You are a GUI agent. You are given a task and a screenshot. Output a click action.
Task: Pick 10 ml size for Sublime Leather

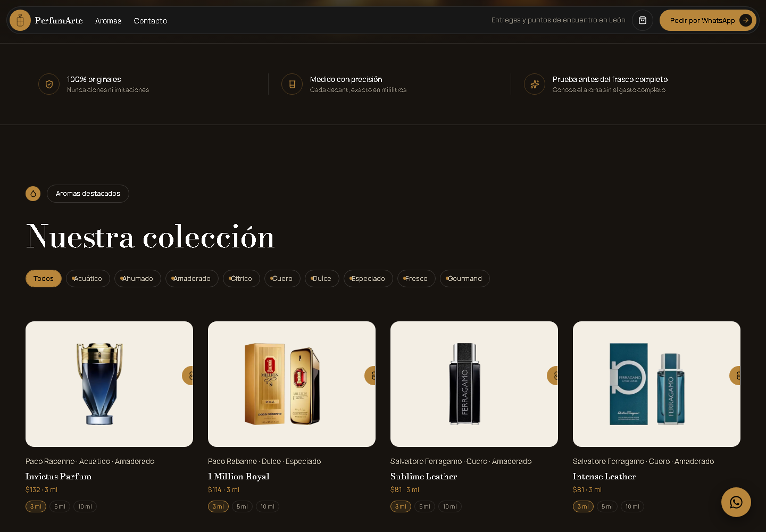coord(450,506)
